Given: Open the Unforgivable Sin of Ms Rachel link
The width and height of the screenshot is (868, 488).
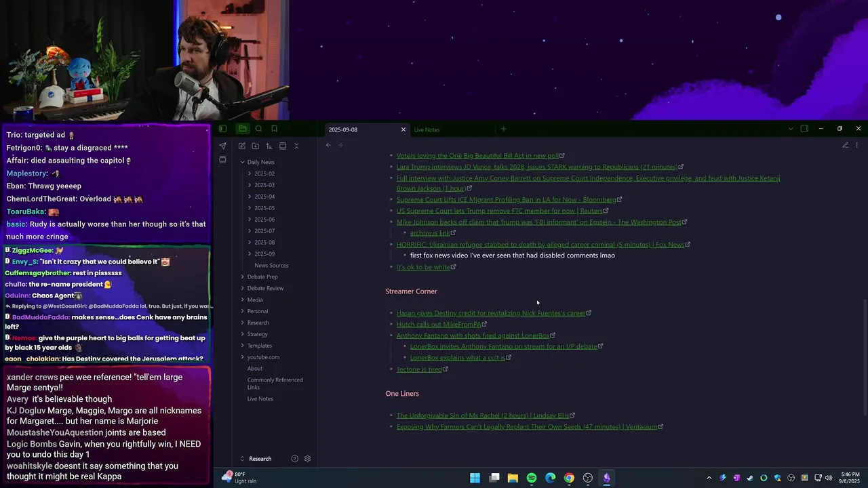Looking at the screenshot, I should click(x=483, y=415).
